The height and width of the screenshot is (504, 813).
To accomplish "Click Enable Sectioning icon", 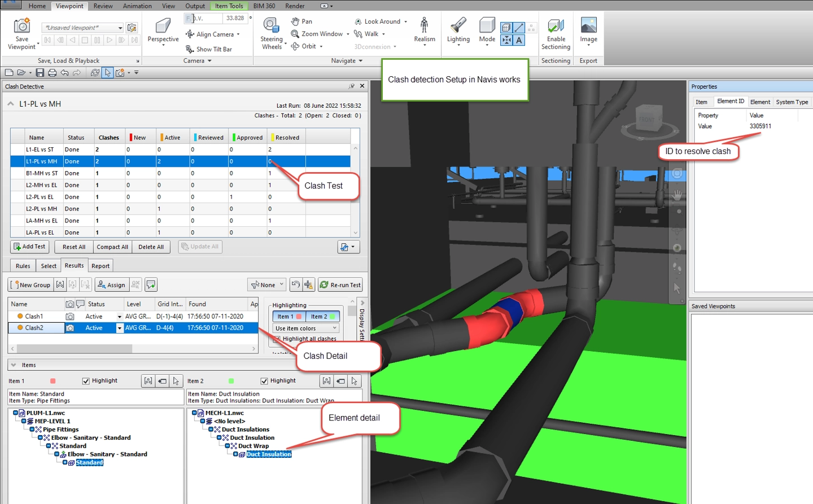I will (x=556, y=26).
